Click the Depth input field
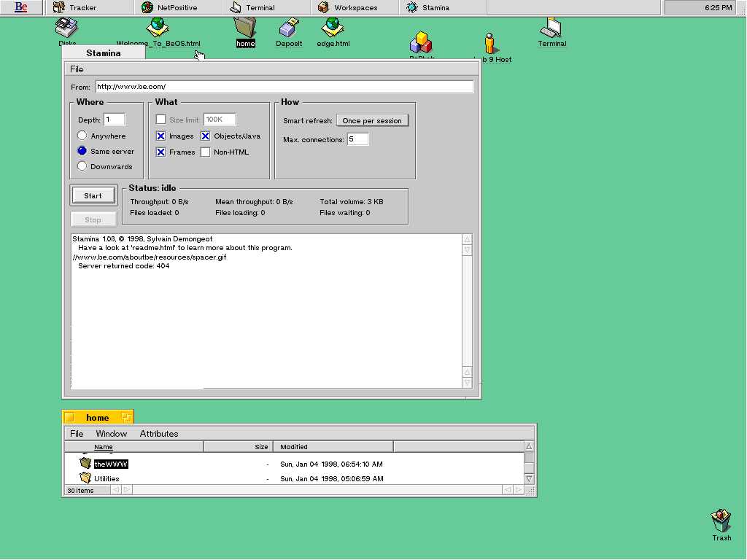Screen dimensions: 747x560 pos(115,120)
